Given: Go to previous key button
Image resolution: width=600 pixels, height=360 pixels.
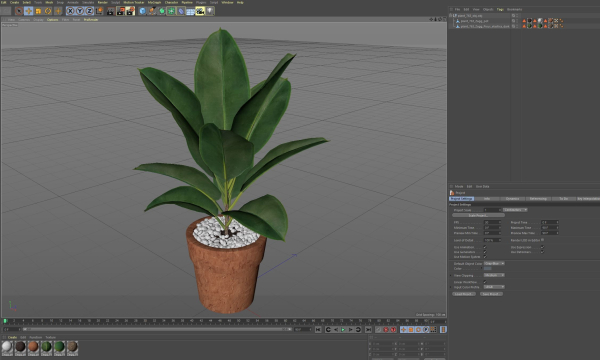Looking at the screenshot, I should coord(328,329).
